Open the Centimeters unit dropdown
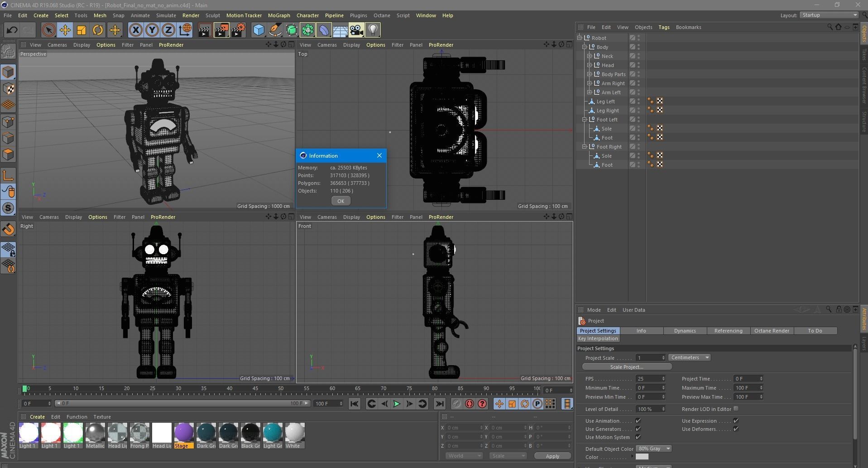 689,357
